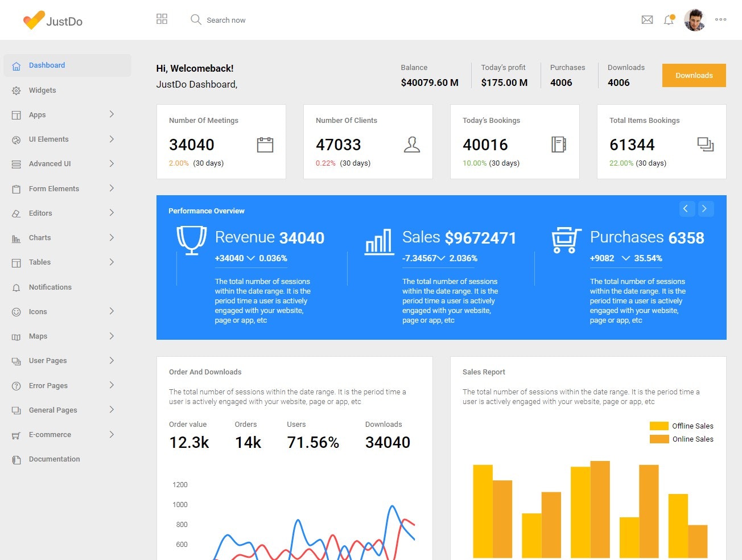
Task: Open the mail envelope icon
Action: pyautogui.click(x=647, y=20)
